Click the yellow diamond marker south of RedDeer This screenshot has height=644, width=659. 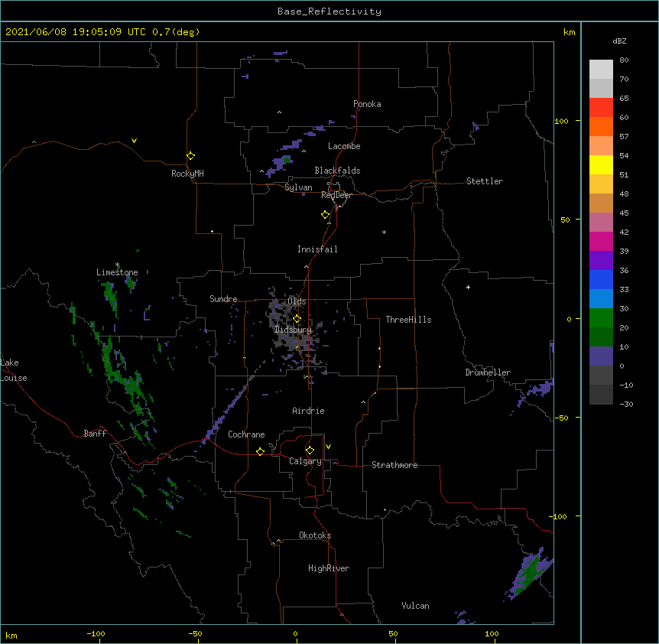(x=326, y=215)
